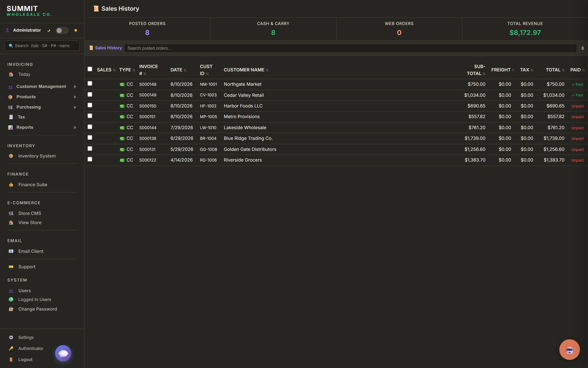Image resolution: width=588 pixels, height=368 pixels.
Task: Check the select-all checkbox in table header
Action: click(x=90, y=69)
